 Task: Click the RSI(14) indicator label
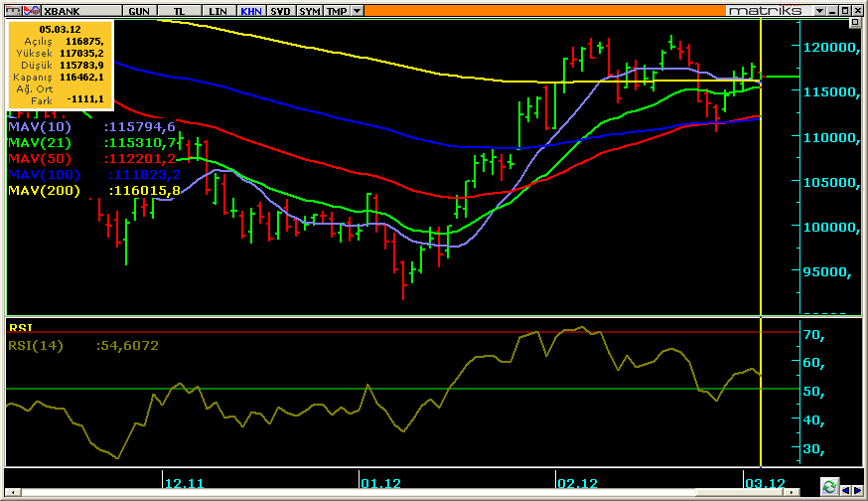coord(36,346)
